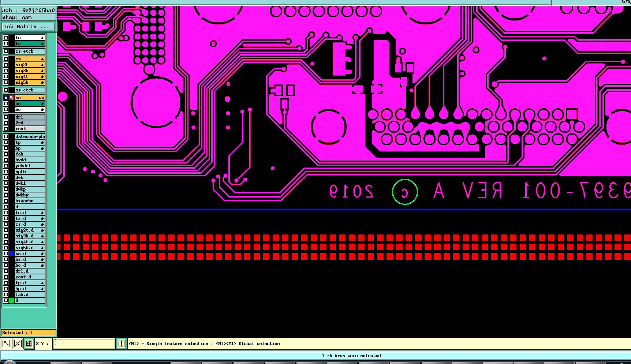Click the hand icon on the sig4t layer
631x364 pixels.
tap(42, 77)
